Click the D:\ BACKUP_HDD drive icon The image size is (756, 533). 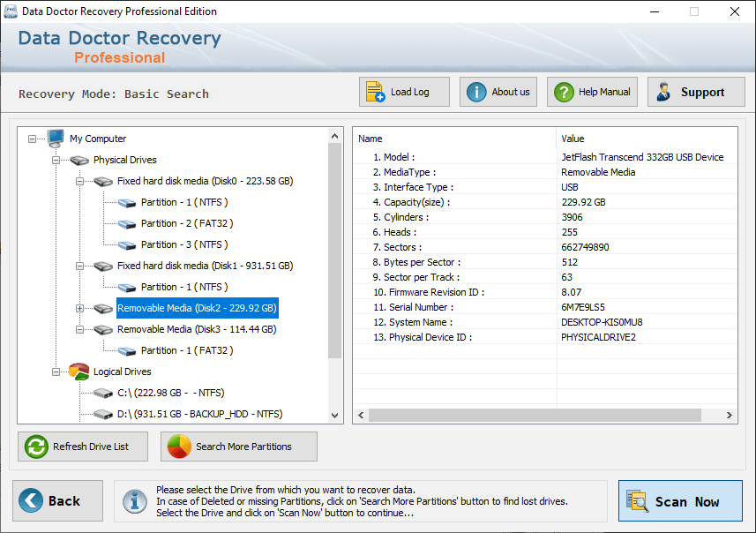tap(103, 415)
